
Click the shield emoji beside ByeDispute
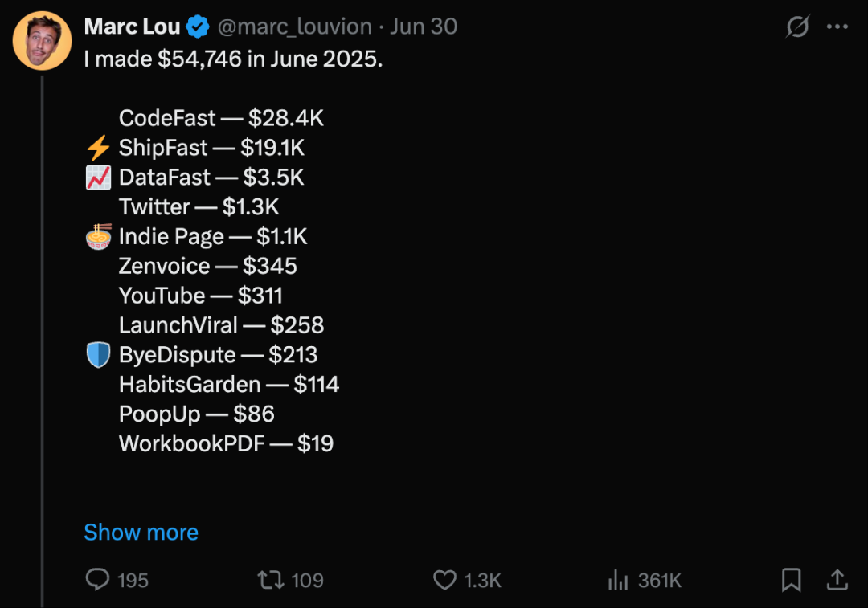(x=98, y=355)
